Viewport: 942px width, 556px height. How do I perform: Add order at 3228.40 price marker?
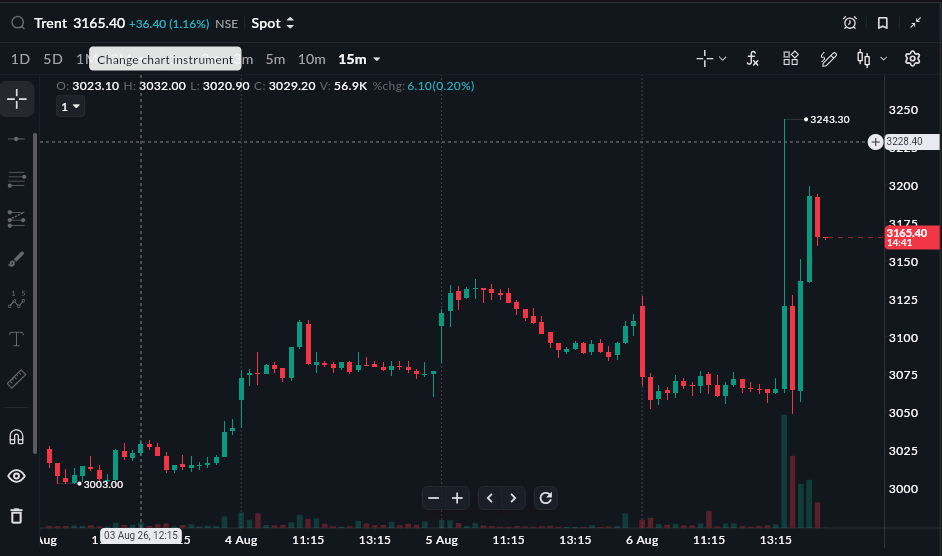tap(875, 142)
